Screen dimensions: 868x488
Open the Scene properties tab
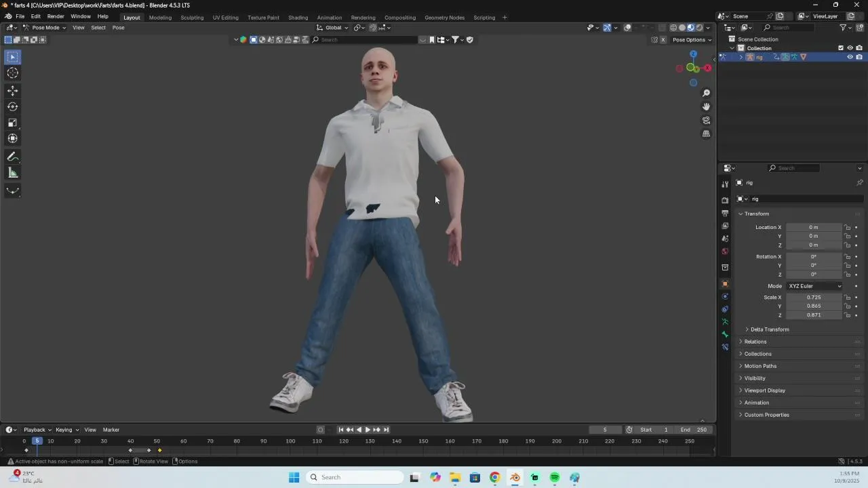(x=725, y=239)
